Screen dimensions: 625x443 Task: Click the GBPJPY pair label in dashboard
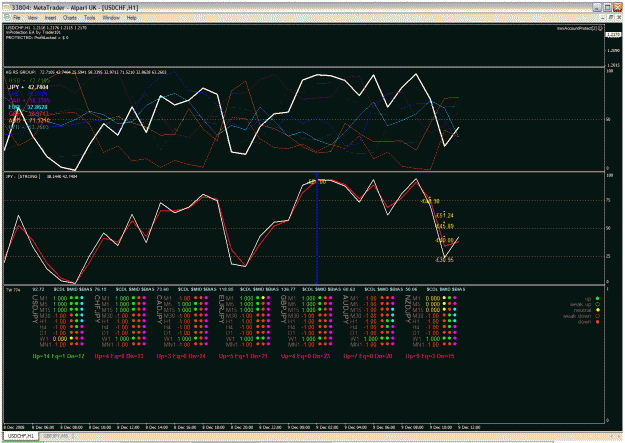coord(283,309)
